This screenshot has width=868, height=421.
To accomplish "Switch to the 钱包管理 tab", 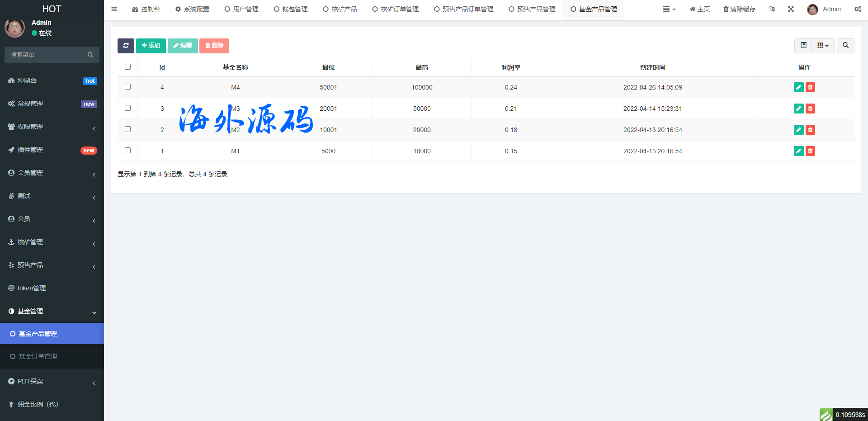I will pos(291,9).
